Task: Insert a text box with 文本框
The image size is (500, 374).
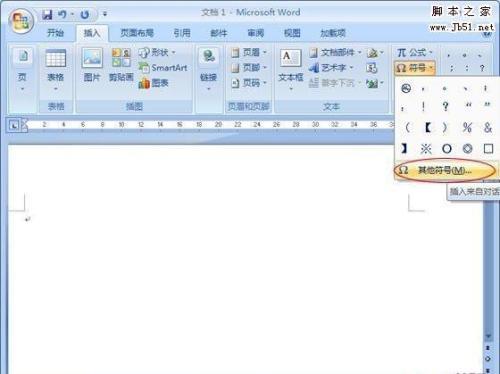Action: [x=291, y=69]
